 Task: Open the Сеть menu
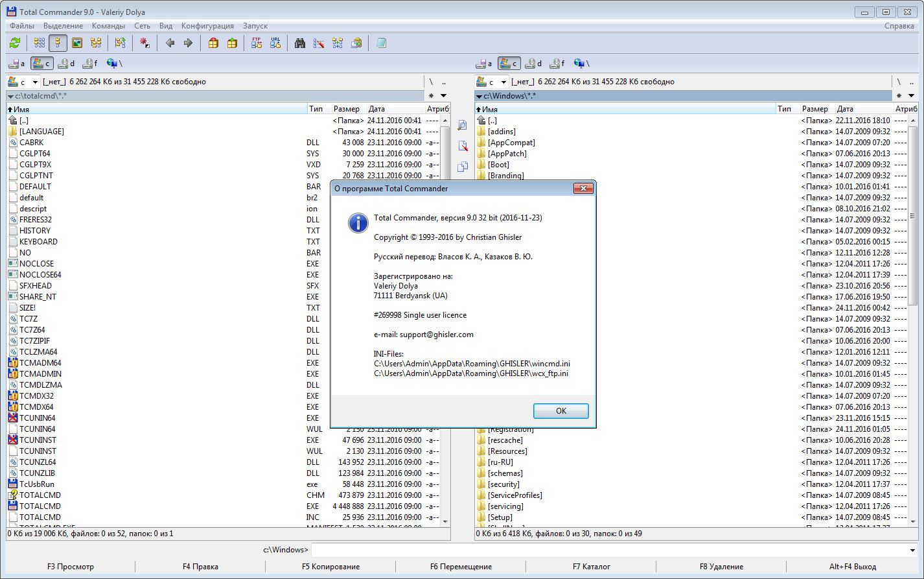pyautogui.click(x=142, y=26)
